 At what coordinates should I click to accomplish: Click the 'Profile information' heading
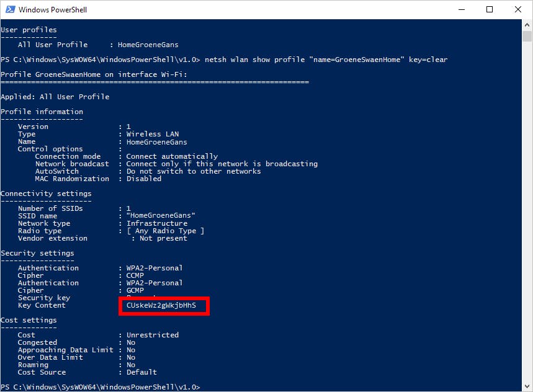[x=42, y=112]
